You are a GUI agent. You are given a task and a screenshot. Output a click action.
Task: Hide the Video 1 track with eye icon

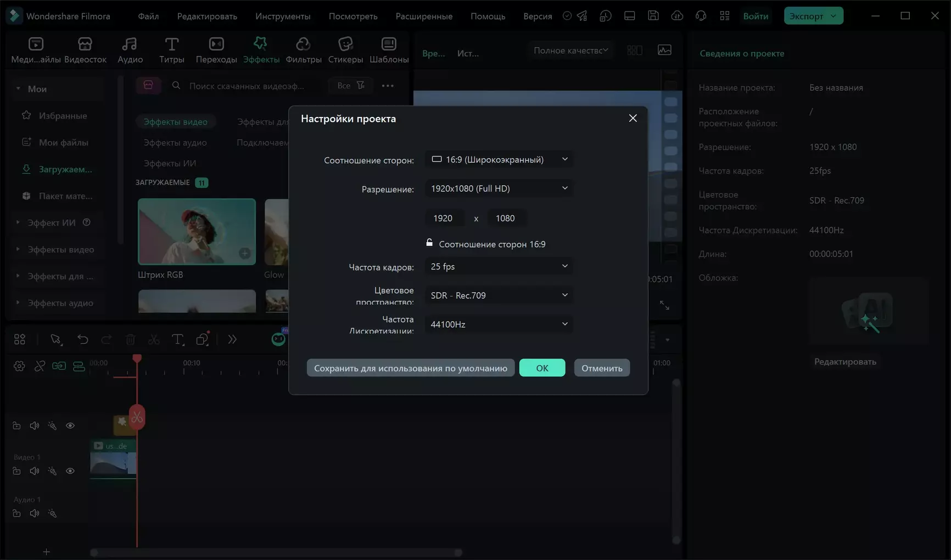click(70, 471)
